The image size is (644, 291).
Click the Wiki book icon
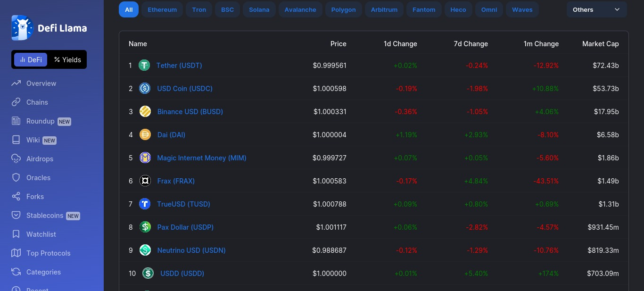tap(16, 140)
